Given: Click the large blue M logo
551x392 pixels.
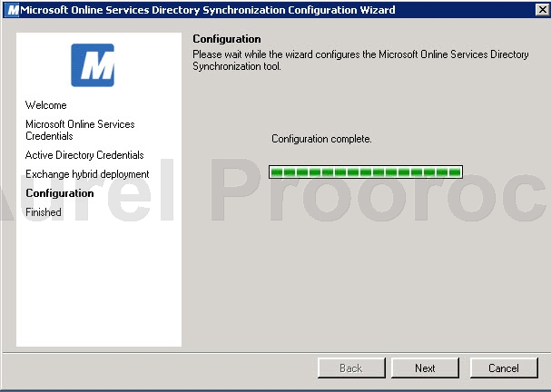Looking at the screenshot, I should click(93, 65).
